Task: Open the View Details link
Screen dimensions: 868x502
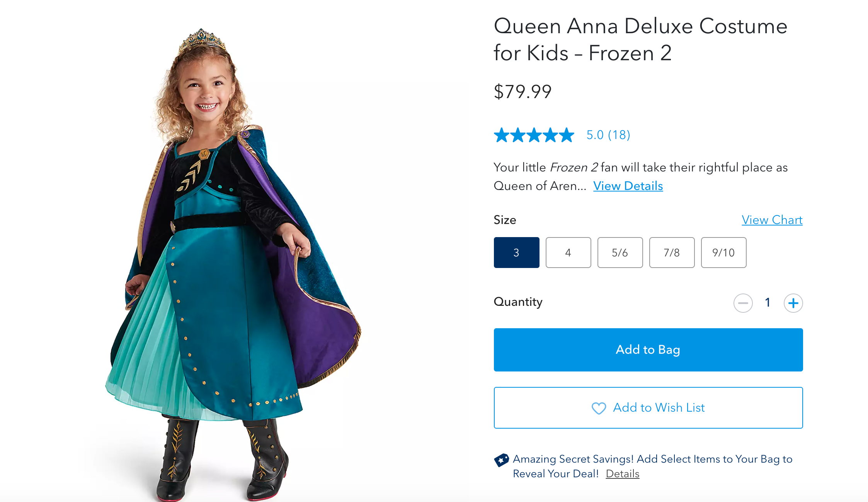Action: pos(628,186)
